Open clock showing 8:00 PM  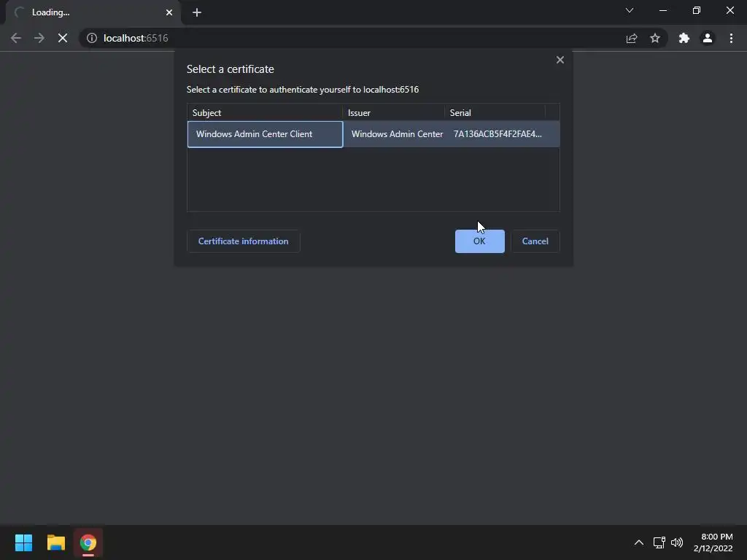coord(713,542)
